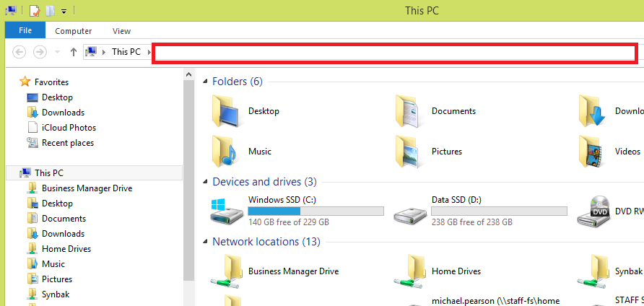
Task: Switch to the View ribbon tab
Action: pyautogui.click(x=121, y=31)
